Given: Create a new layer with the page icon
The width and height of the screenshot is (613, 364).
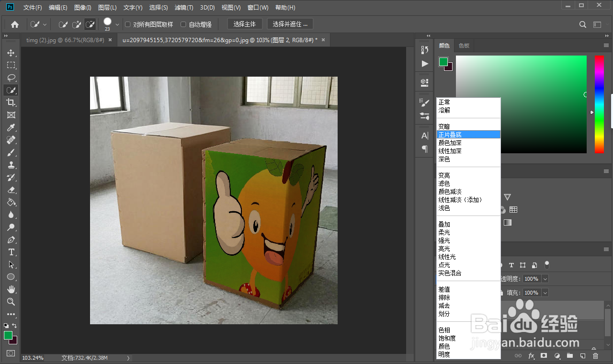Looking at the screenshot, I should click(582, 356).
